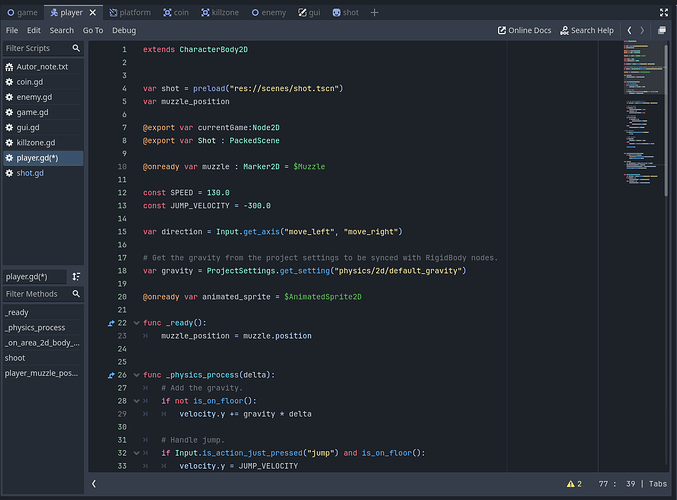Image resolution: width=677 pixels, height=500 pixels.
Task: Click the code minimap
Action: coord(642,112)
